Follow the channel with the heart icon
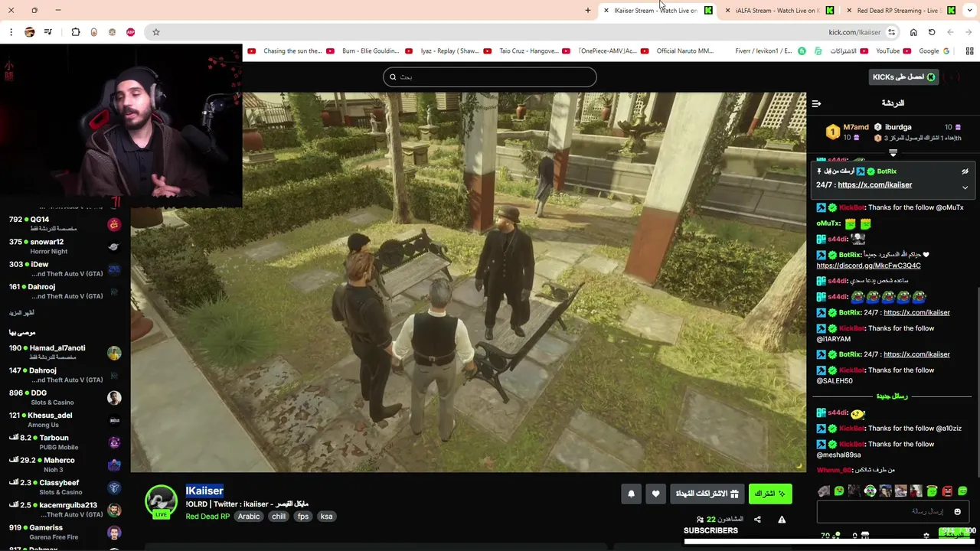The image size is (980, 551). (655, 494)
